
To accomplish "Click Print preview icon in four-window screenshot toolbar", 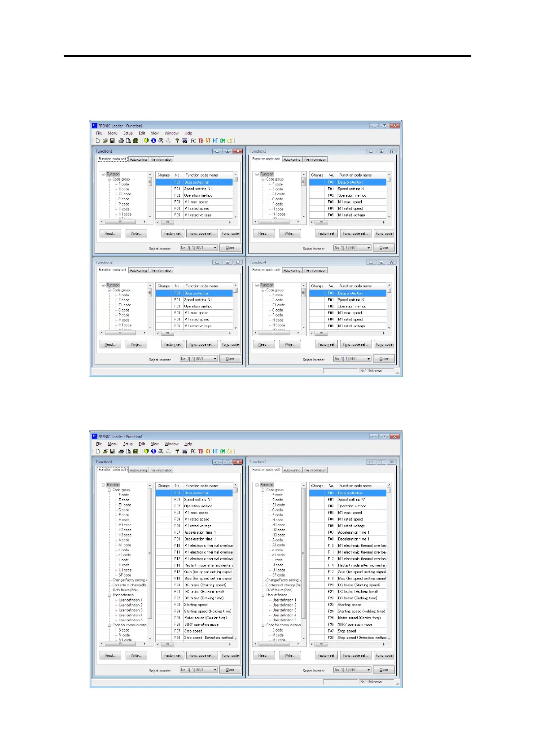I will coord(128,141).
